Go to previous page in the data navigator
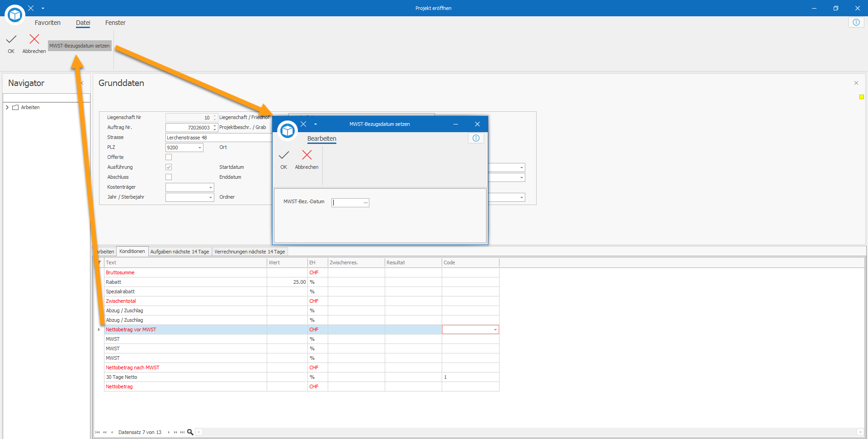 coord(105,432)
